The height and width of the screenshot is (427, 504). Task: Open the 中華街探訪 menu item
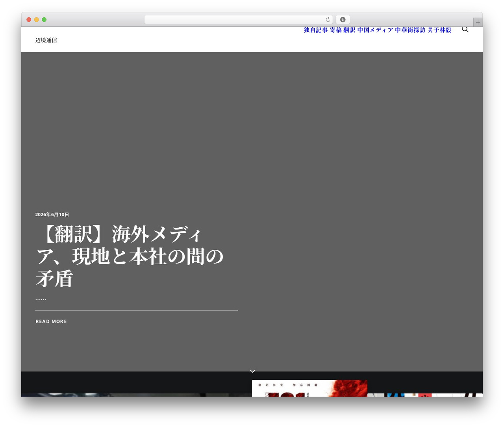[x=410, y=30]
